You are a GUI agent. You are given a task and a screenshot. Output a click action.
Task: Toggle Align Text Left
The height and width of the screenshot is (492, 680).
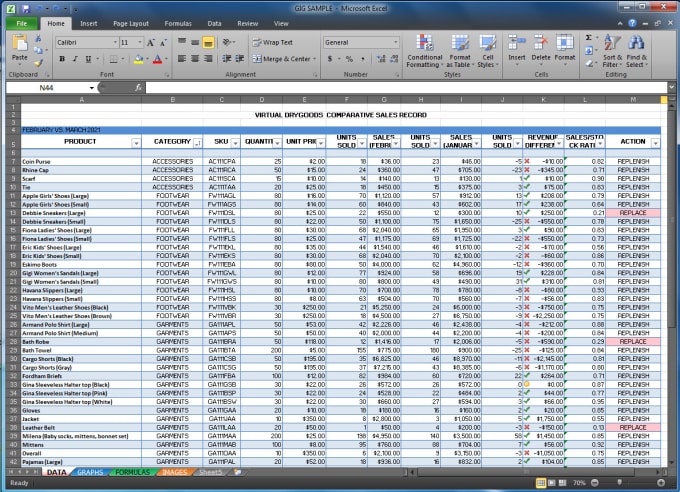(x=182, y=59)
